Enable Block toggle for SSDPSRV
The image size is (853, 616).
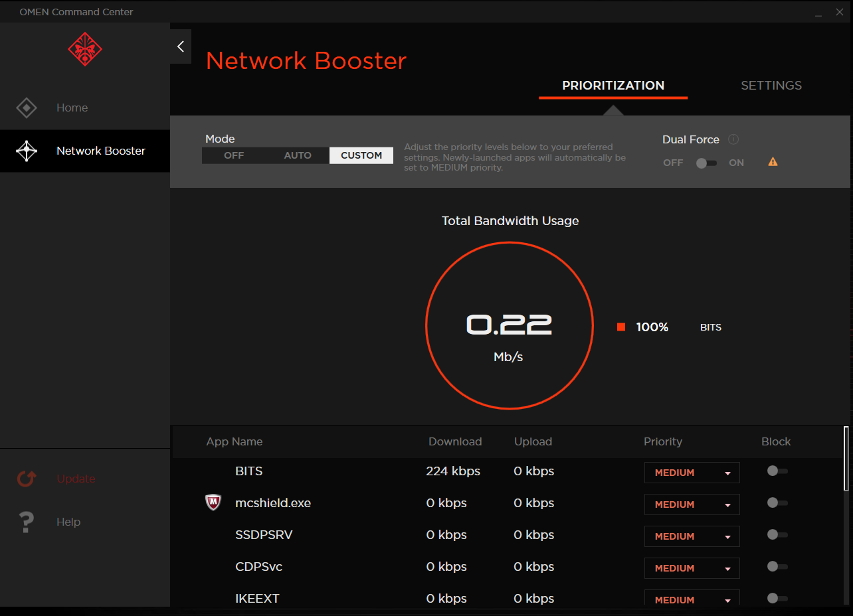pos(777,535)
